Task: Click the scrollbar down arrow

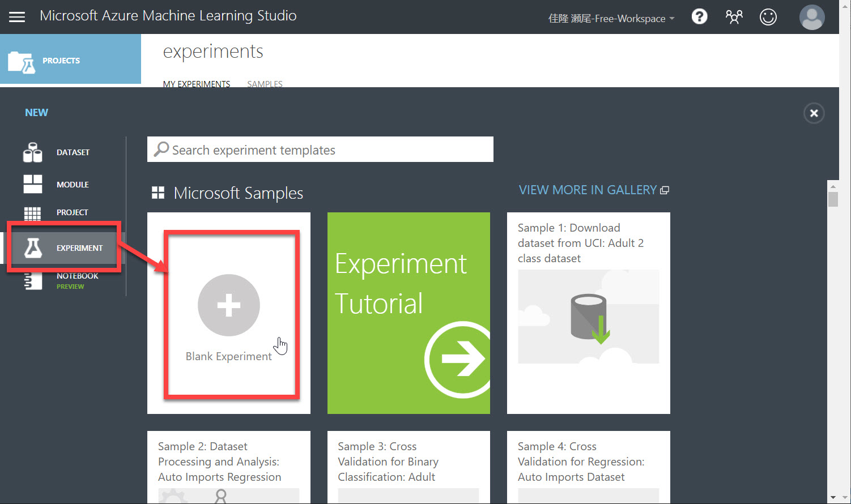Action: pos(833,497)
